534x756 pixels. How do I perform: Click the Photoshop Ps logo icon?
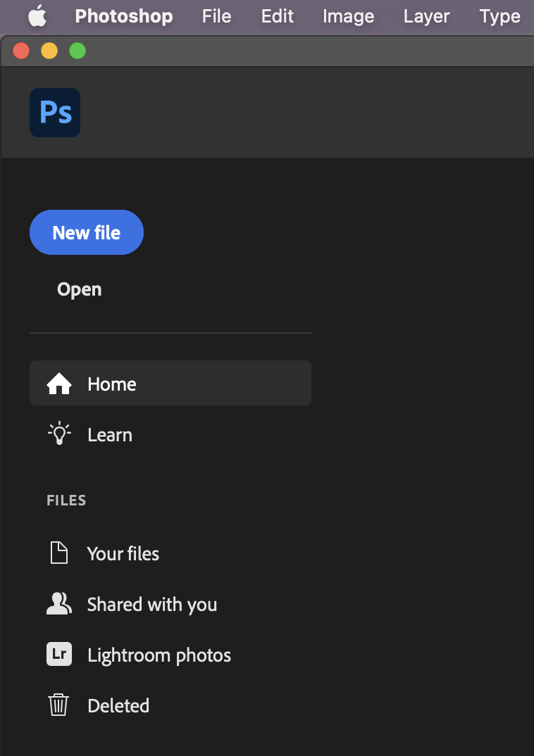click(55, 113)
